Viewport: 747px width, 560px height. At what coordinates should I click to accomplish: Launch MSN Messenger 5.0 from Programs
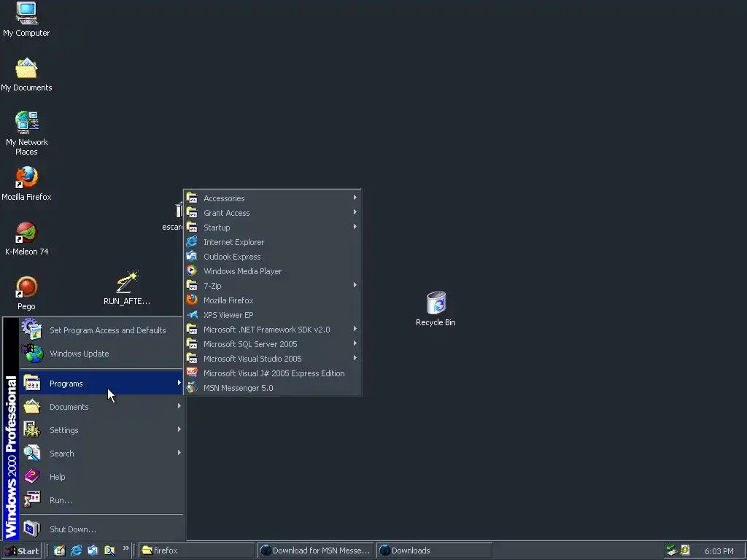(273, 388)
